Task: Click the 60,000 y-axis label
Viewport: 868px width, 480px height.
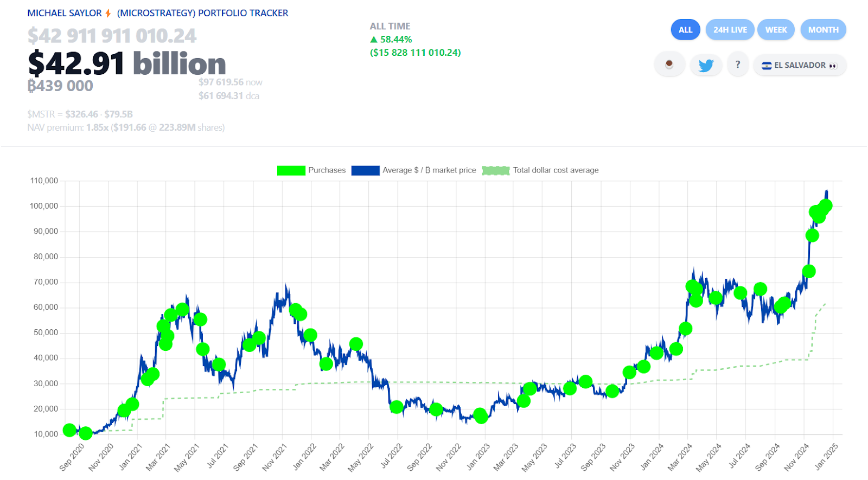Action: pyautogui.click(x=46, y=307)
